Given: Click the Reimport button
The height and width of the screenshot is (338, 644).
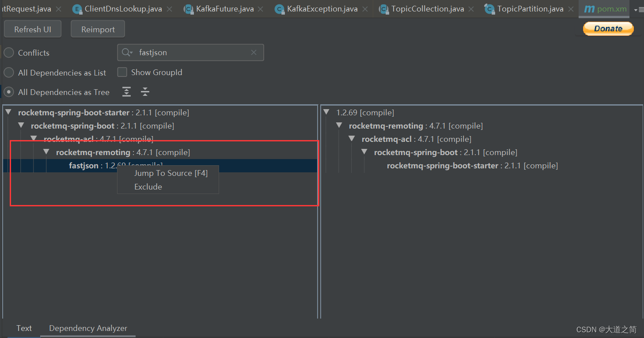Looking at the screenshot, I should pos(98,29).
